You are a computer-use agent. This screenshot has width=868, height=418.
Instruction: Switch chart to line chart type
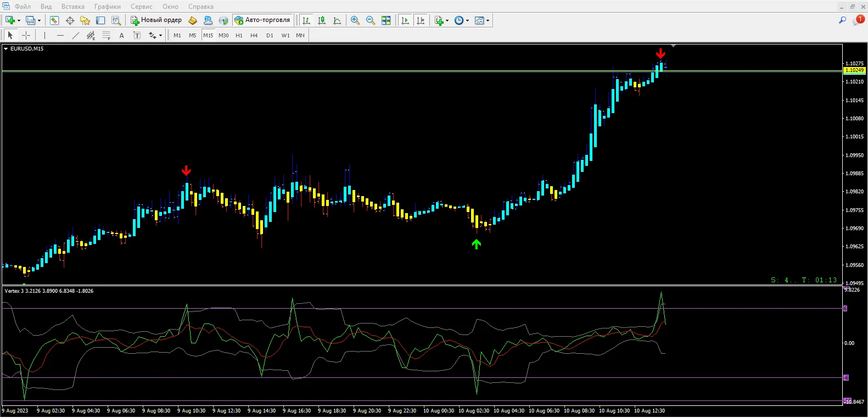click(337, 20)
